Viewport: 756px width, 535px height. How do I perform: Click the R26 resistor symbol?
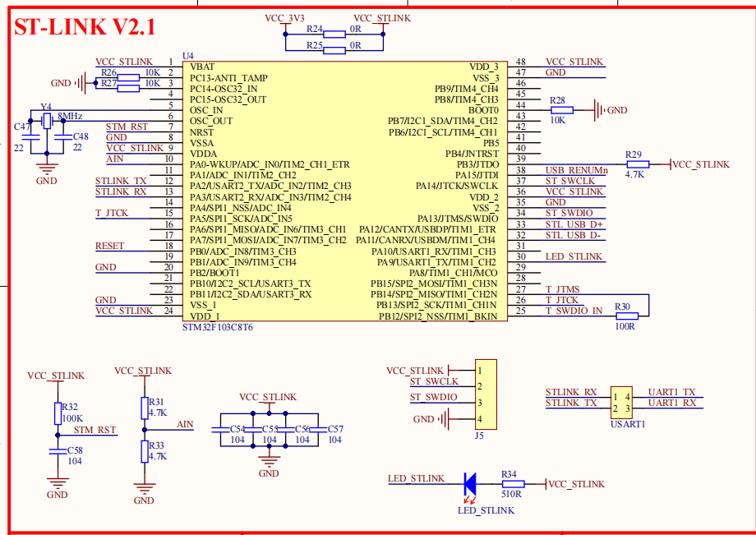(x=128, y=77)
